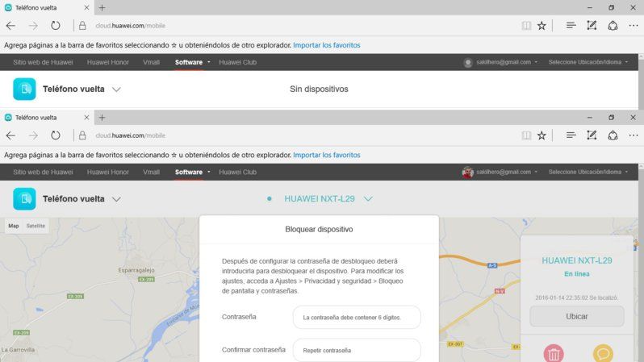Click new tab plus in upper browser window
The image size is (644, 362).
(102, 7)
